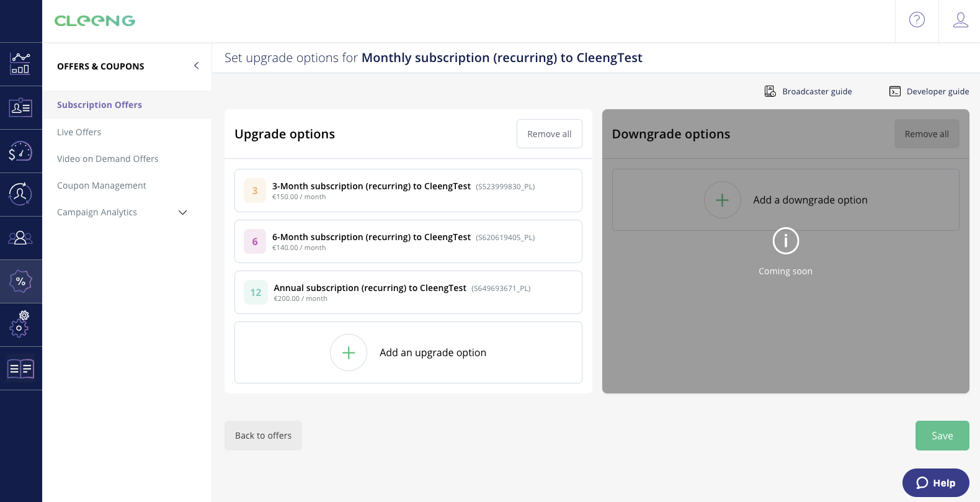This screenshot has width=980, height=502.
Task: Click the Coming soon info icon
Action: click(786, 241)
